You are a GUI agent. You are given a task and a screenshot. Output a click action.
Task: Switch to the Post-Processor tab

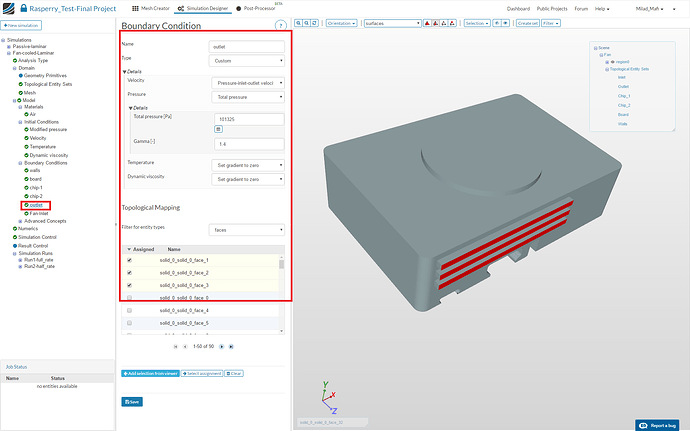coord(255,8)
